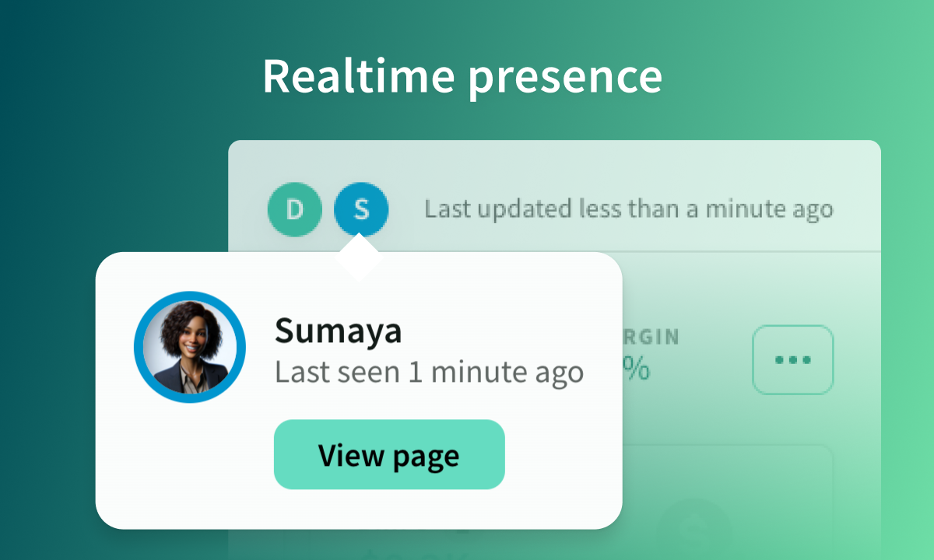The height and width of the screenshot is (560, 934).
Task: Click Sumaya's profile photo
Action: (x=190, y=347)
